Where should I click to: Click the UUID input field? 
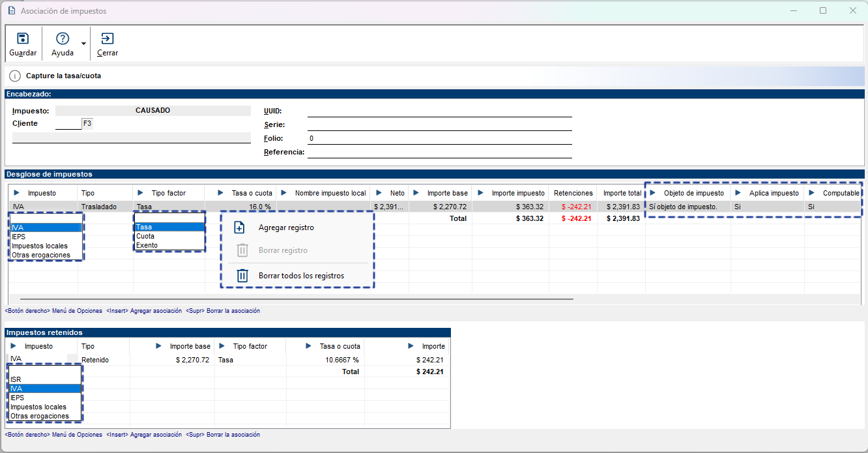pos(439,111)
